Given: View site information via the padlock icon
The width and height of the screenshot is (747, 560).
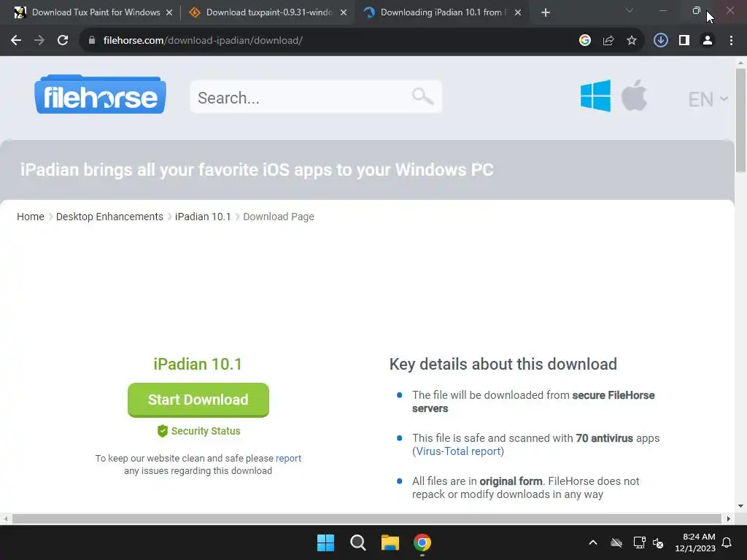Looking at the screenshot, I should (92, 41).
